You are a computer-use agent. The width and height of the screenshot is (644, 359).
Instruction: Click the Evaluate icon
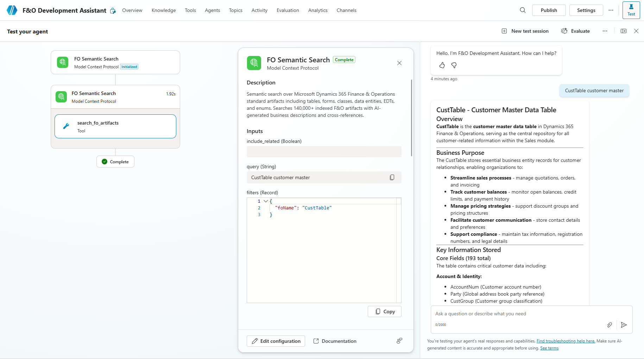564,31
